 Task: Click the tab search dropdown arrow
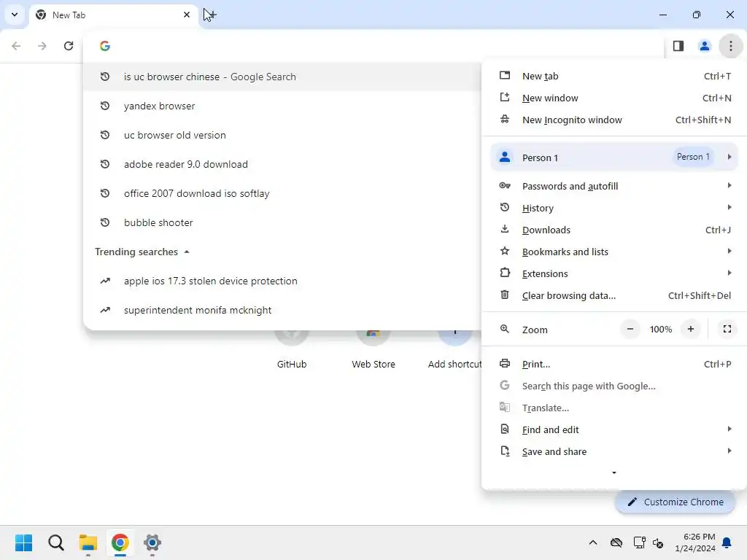[x=15, y=15]
